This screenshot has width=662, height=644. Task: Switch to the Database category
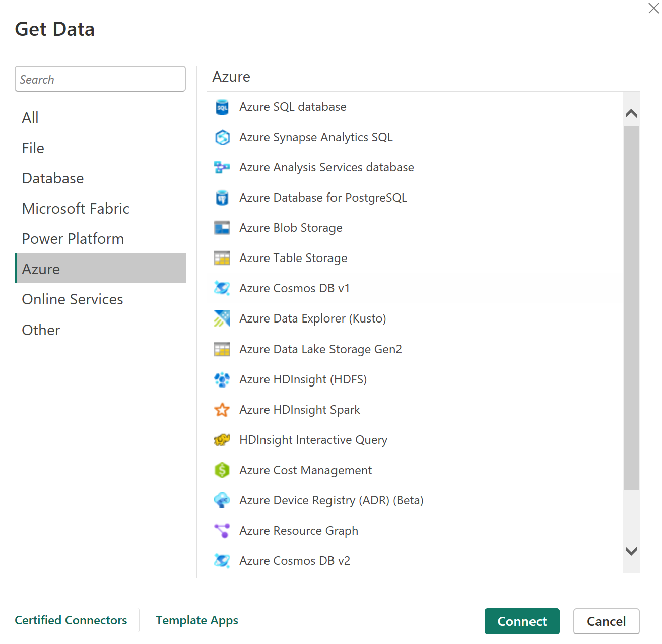tap(100, 178)
